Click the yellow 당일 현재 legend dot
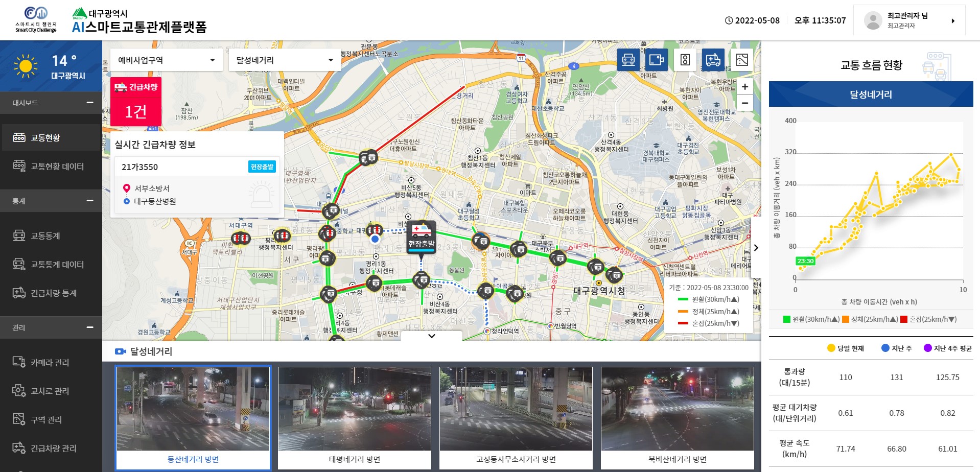The width and height of the screenshot is (980, 472). (831, 348)
